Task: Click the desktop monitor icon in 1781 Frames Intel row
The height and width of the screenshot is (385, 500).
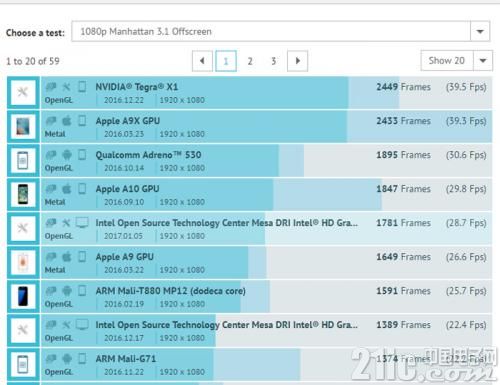Action: 82,223
